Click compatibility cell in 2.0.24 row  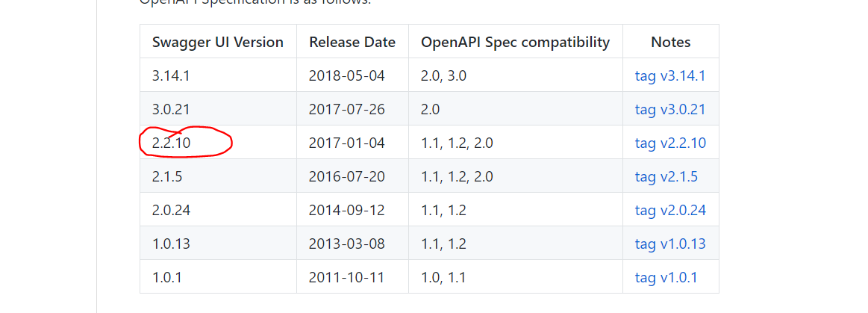tap(516, 211)
